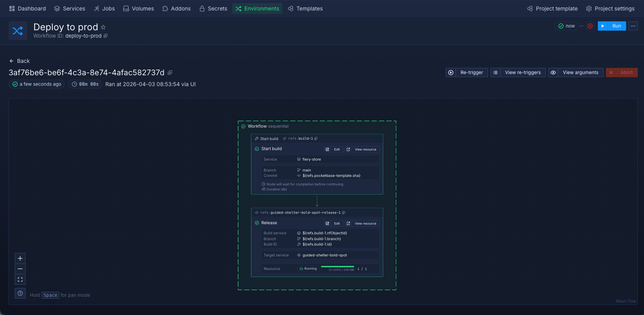Click Re-trigger for this run
Screen dimensions: 644x315
pyautogui.click(x=467, y=73)
